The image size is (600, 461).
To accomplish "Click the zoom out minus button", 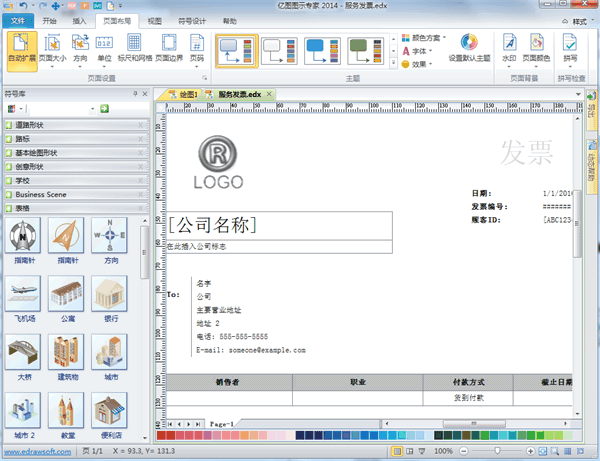I will click(463, 451).
